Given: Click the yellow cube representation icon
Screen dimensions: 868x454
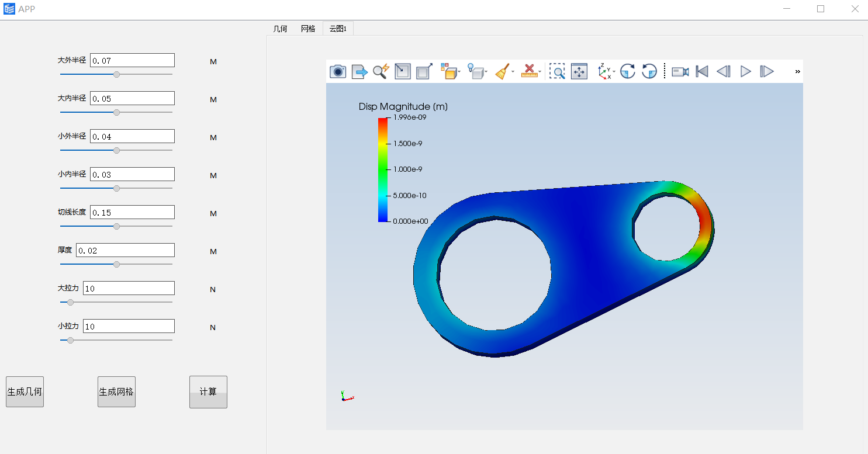Looking at the screenshot, I should 448,71.
